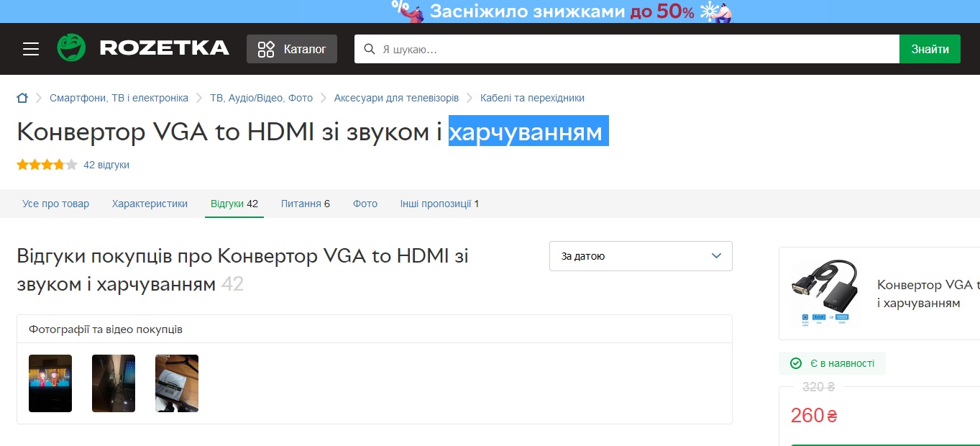Open the hamburger side menu
The height and width of the screenshot is (446, 980).
coord(30,49)
